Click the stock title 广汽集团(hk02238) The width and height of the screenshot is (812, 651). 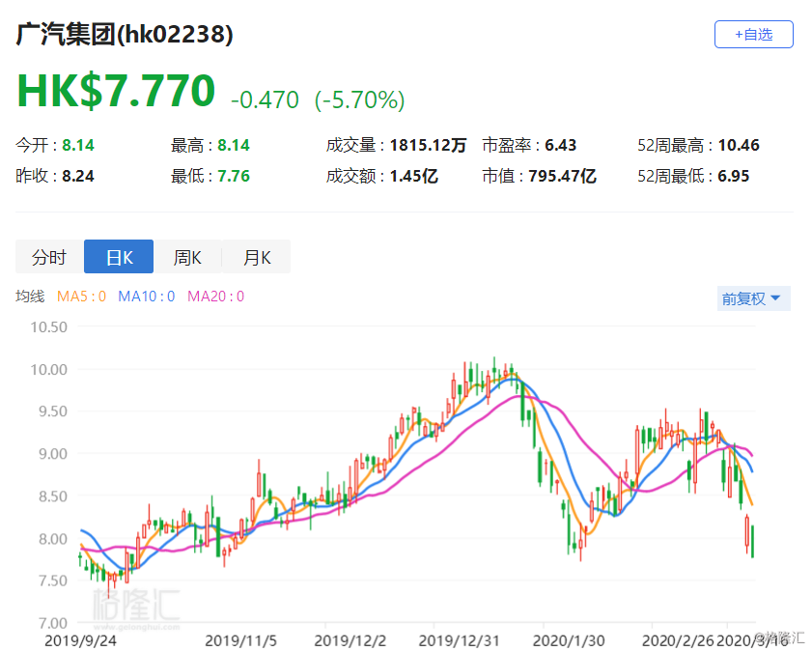125,34
